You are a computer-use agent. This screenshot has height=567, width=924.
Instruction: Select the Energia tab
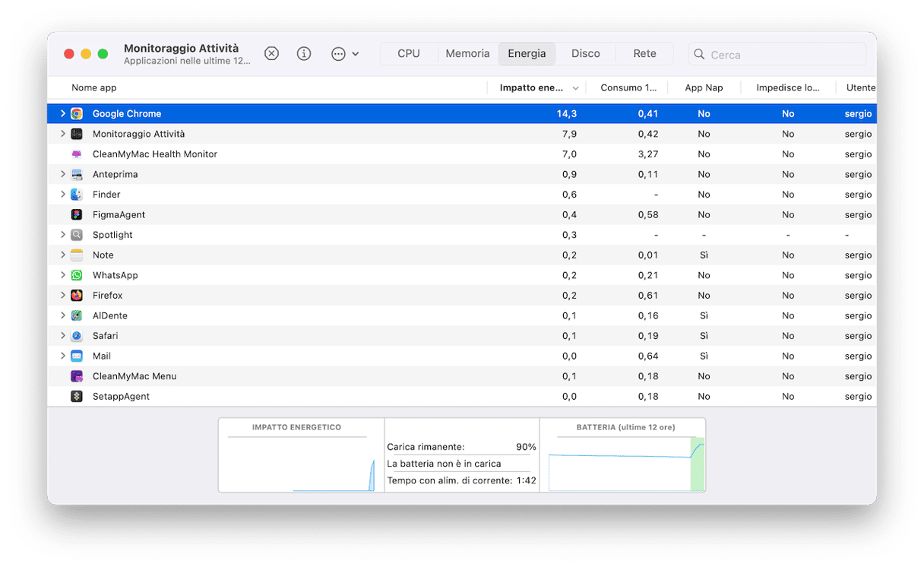(527, 54)
